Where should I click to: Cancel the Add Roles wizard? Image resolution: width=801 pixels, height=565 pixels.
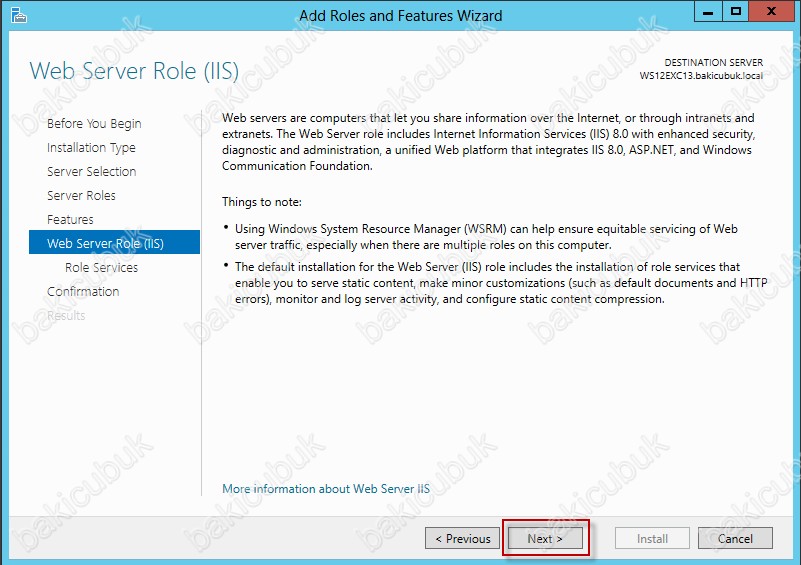click(x=735, y=538)
